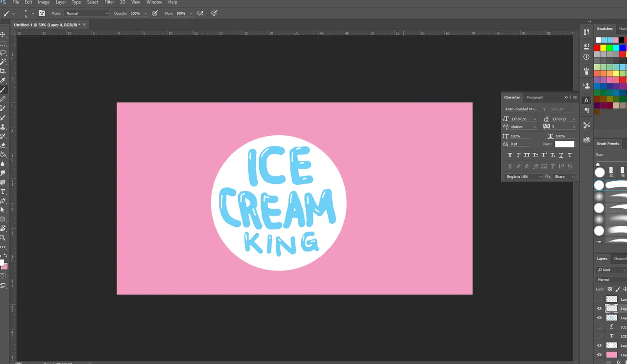Toggle brush panel icon in options bar
627x364 pixels.
(x=42, y=13)
